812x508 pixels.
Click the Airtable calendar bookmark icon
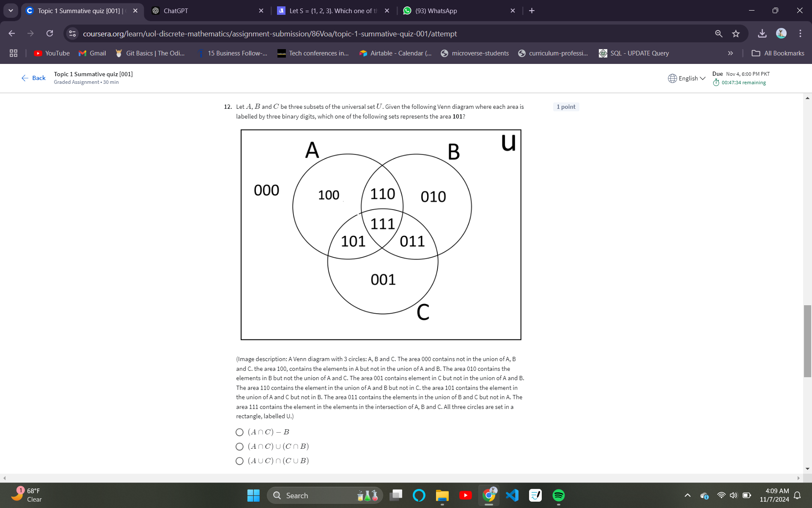(361, 53)
